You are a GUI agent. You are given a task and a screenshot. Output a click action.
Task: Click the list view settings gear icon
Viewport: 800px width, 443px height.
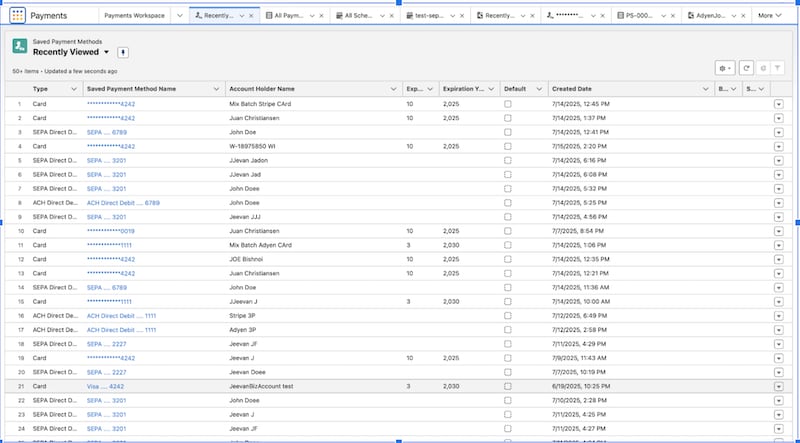(725, 67)
